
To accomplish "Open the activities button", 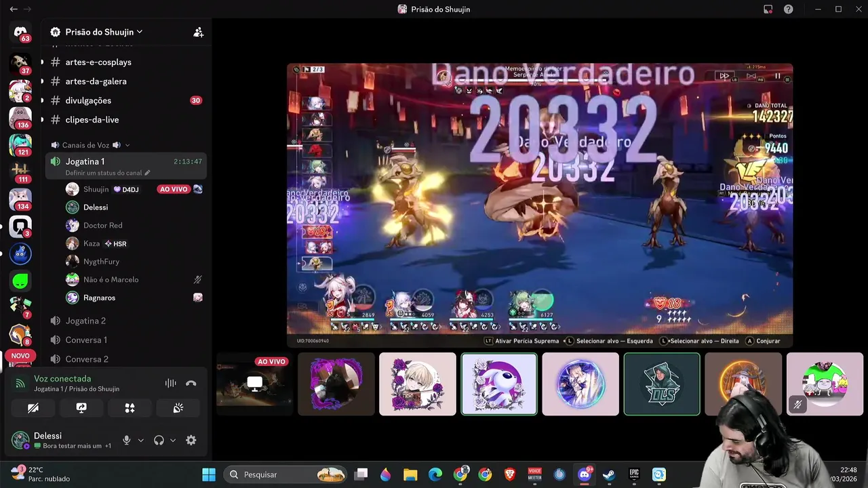I will [x=130, y=408].
